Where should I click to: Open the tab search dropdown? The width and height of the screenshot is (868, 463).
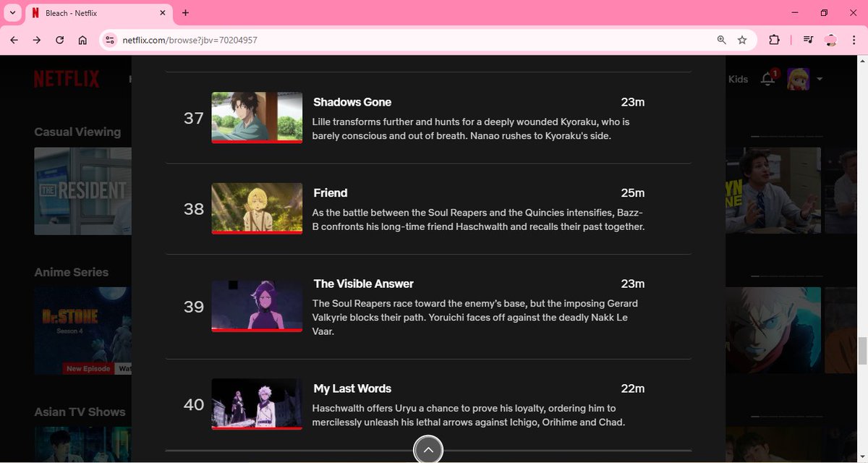coord(13,13)
